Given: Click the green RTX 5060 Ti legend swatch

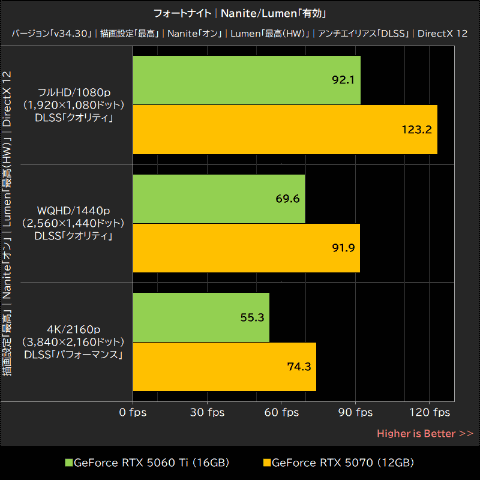Looking at the screenshot, I should 69,463.
